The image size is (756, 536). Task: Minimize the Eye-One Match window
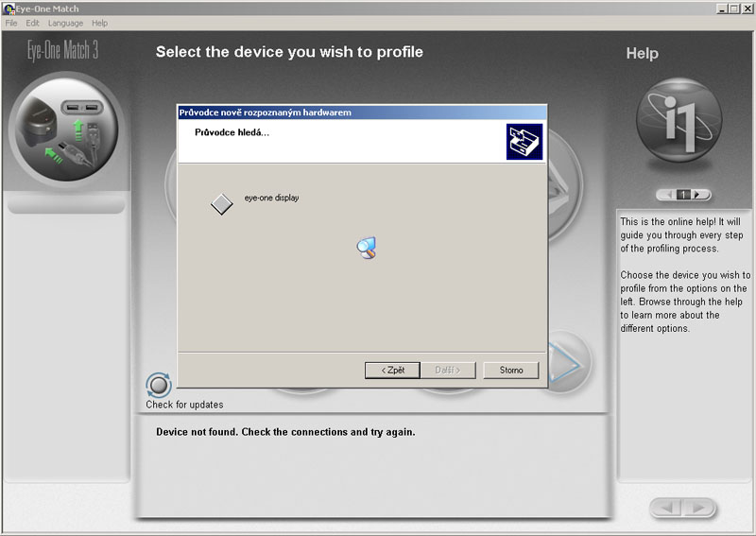(722, 9)
